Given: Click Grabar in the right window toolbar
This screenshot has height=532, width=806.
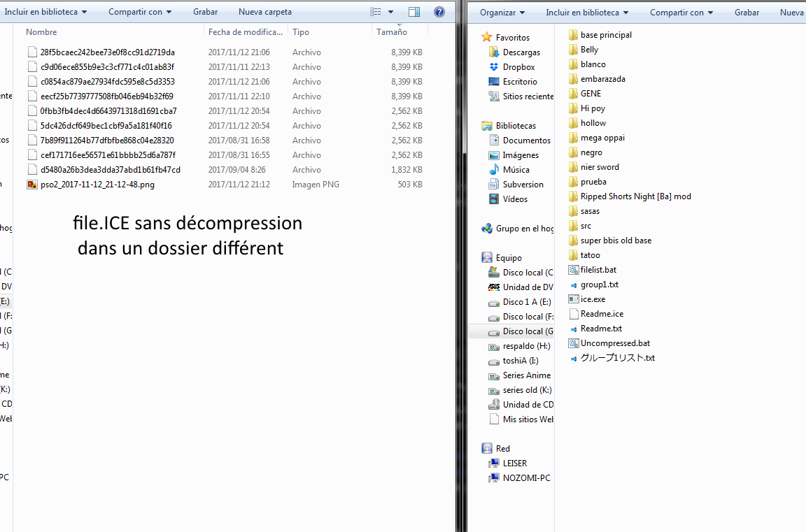Looking at the screenshot, I should click(x=747, y=13).
